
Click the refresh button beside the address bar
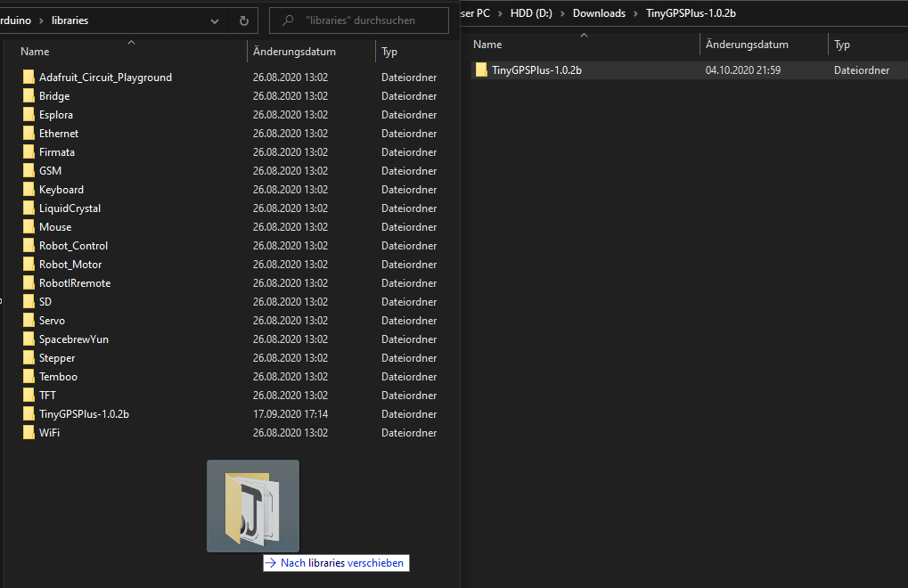[243, 20]
